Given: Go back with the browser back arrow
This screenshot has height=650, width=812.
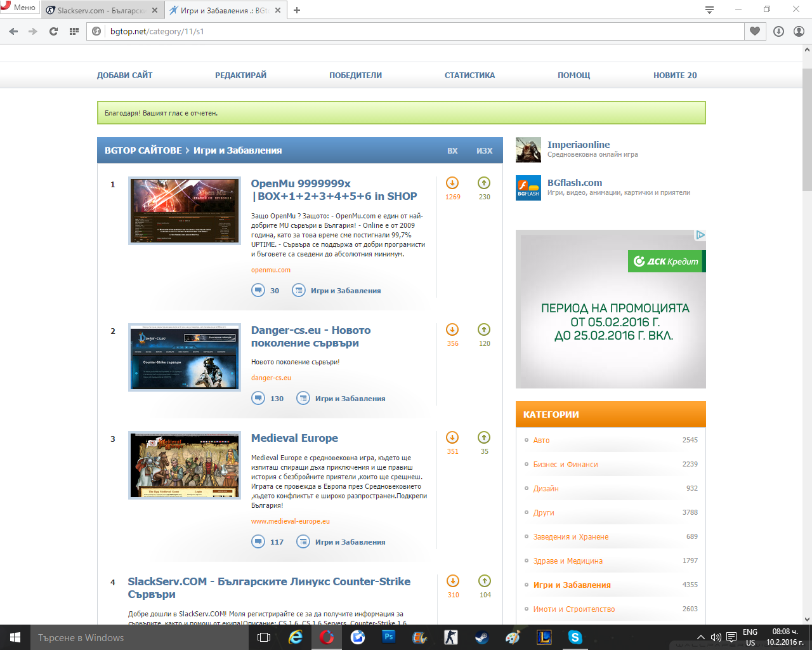Looking at the screenshot, I should click(14, 31).
